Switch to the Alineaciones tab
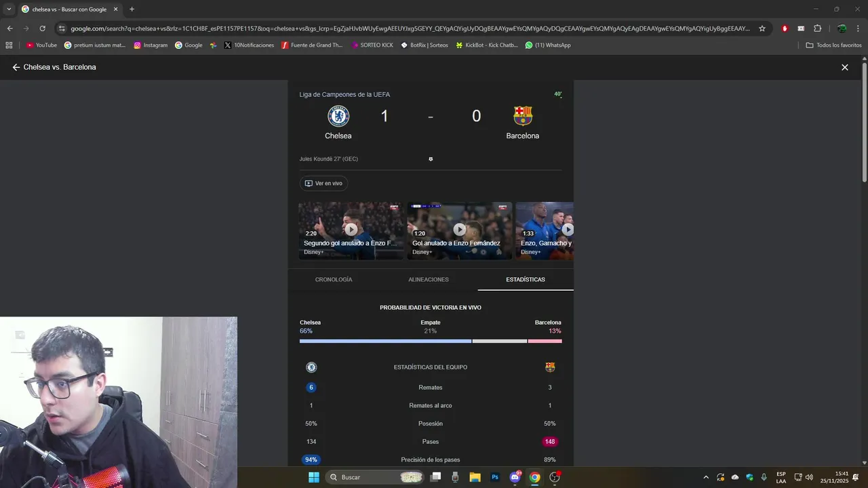This screenshot has width=868, height=488. [x=429, y=279]
